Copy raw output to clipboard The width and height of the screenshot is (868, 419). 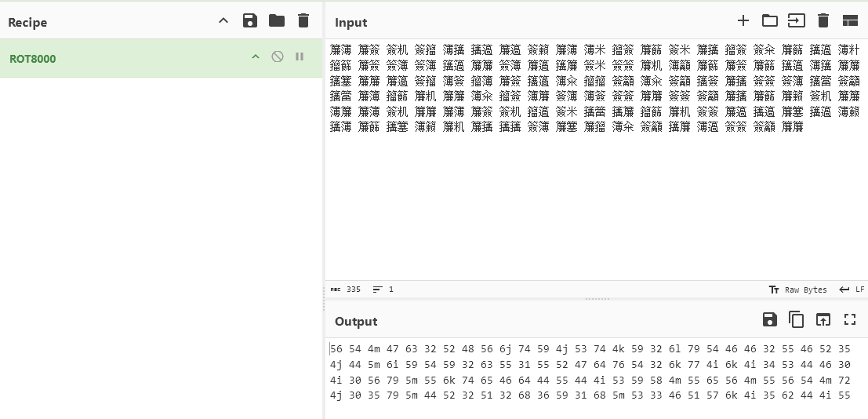[796, 319]
